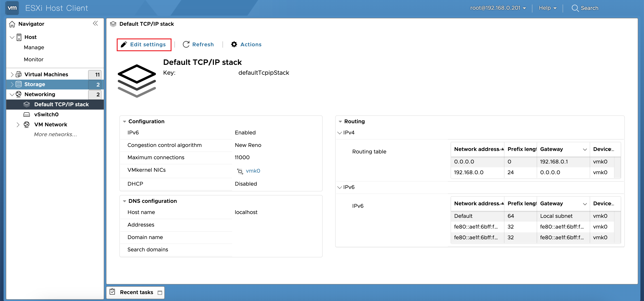Viewport: 644px width, 301px height.
Task: Collapse the DNS configuration section
Action: 125,201
